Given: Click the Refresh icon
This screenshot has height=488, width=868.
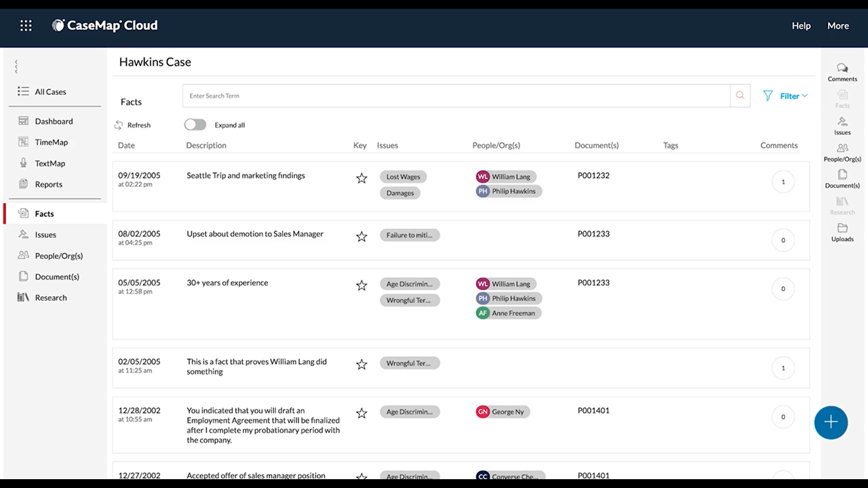Looking at the screenshot, I should (x=119, y=125).
